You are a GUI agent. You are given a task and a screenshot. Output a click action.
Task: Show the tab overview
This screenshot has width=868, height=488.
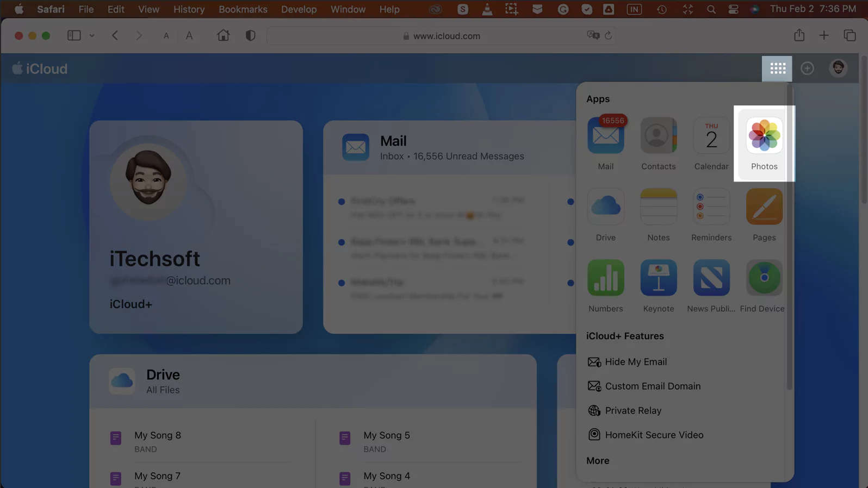point(850,35)
